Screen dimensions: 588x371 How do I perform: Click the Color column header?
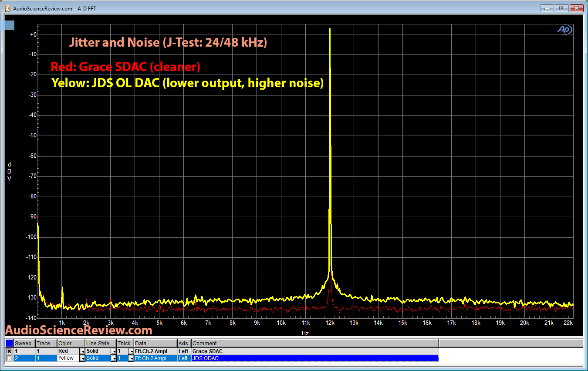pos(71,344)
